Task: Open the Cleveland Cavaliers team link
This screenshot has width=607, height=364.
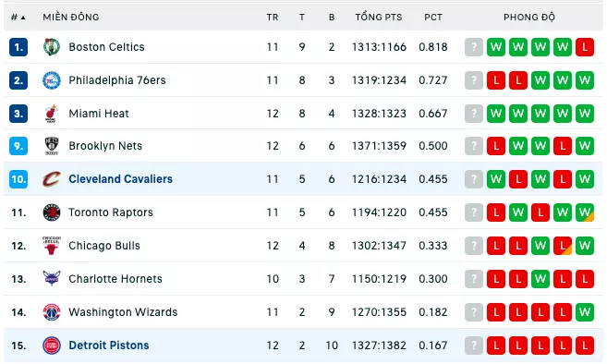Action: click(120, 179)
